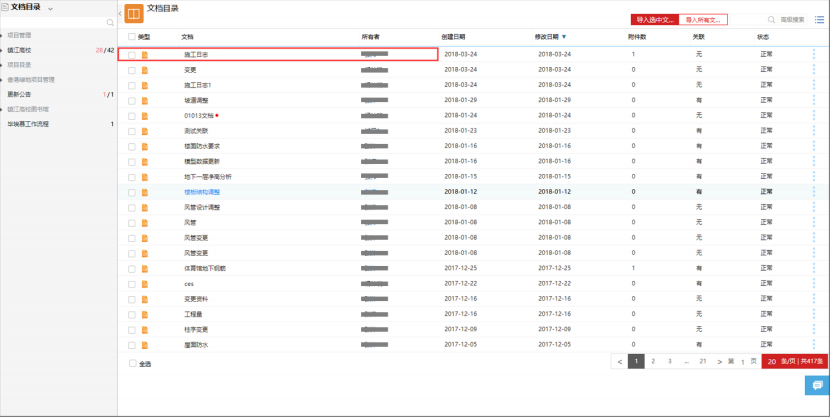The width and height of the screenshot is (831, 419).
Task: Expand the 香港绿地项目管理 tree node
Action: (x=2, y=80)
